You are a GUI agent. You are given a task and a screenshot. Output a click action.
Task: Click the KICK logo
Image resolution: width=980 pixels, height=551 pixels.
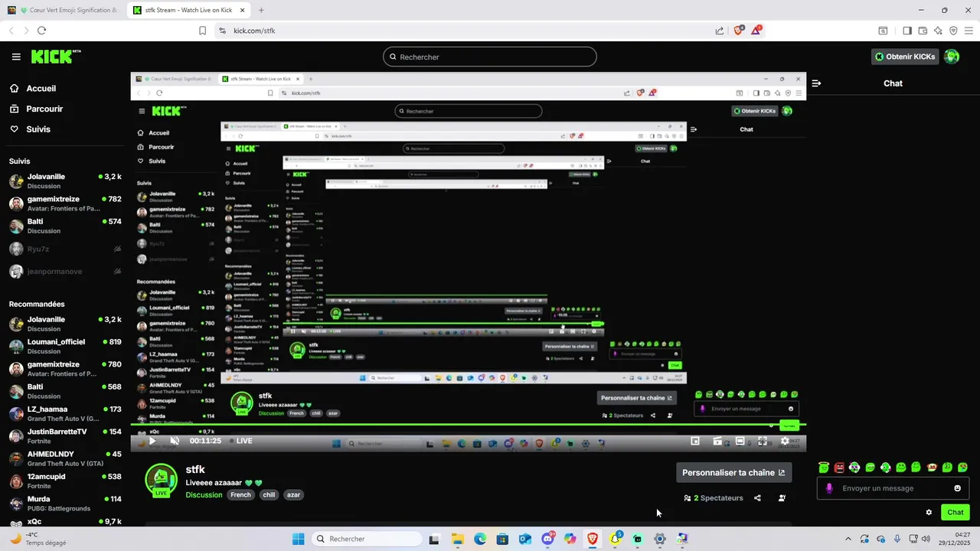55,57
